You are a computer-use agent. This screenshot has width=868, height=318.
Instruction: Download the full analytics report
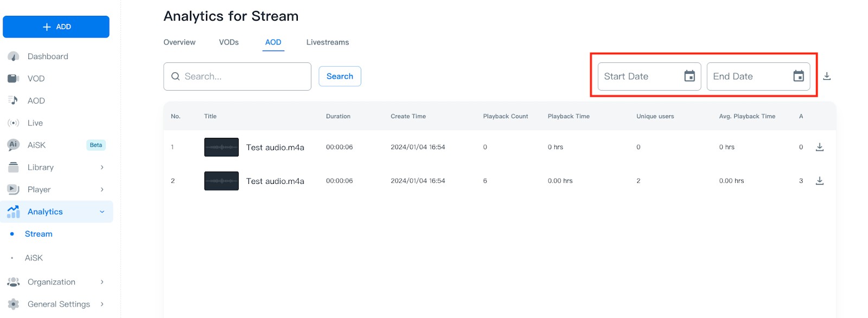click(x=826, y=77)
